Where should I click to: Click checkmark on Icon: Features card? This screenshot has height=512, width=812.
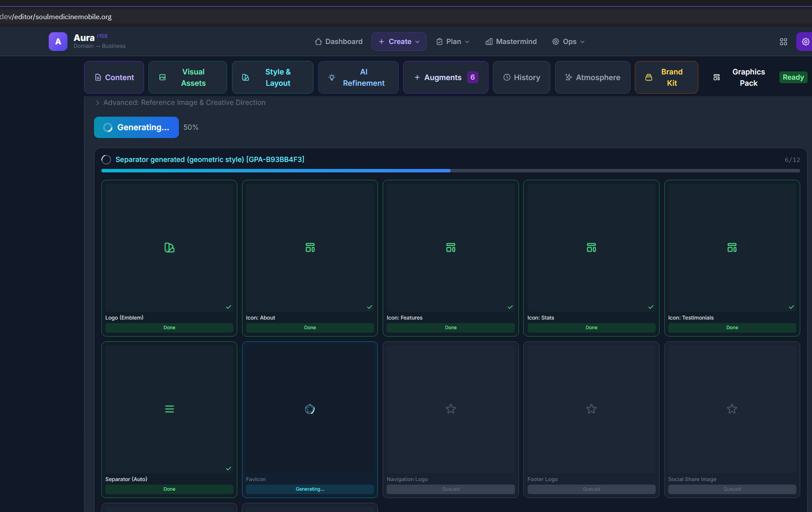[510, 307]
